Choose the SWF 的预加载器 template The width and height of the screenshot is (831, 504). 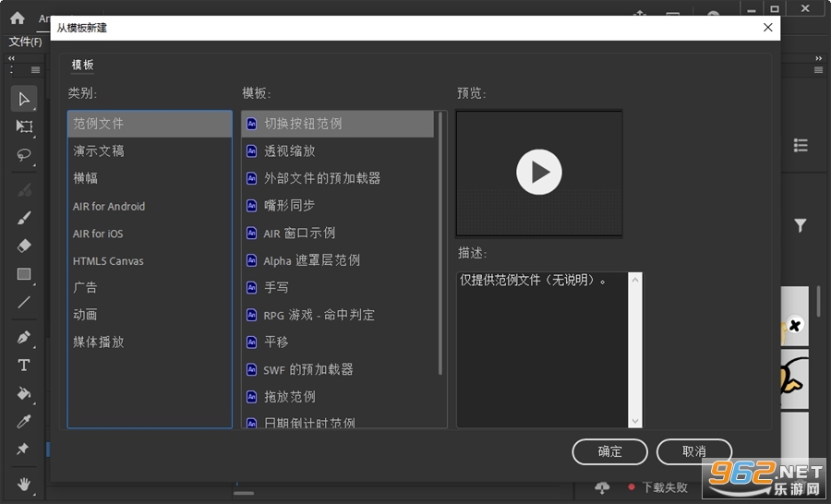(x=338, y=369)
